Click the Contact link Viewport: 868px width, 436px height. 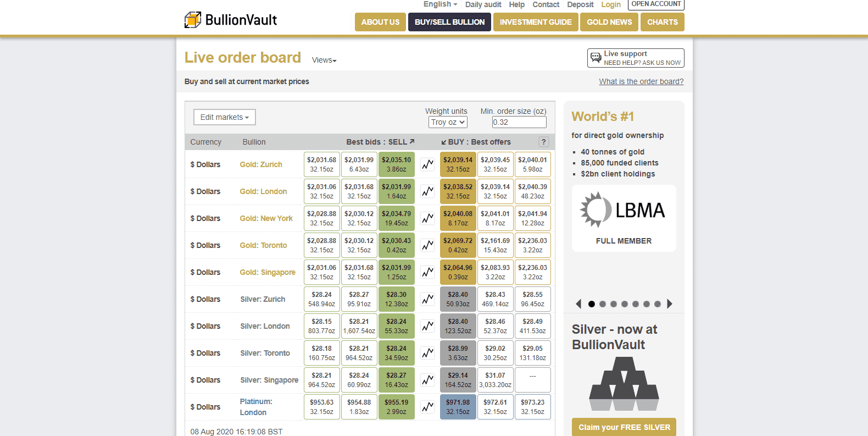(x=546, y=4)
